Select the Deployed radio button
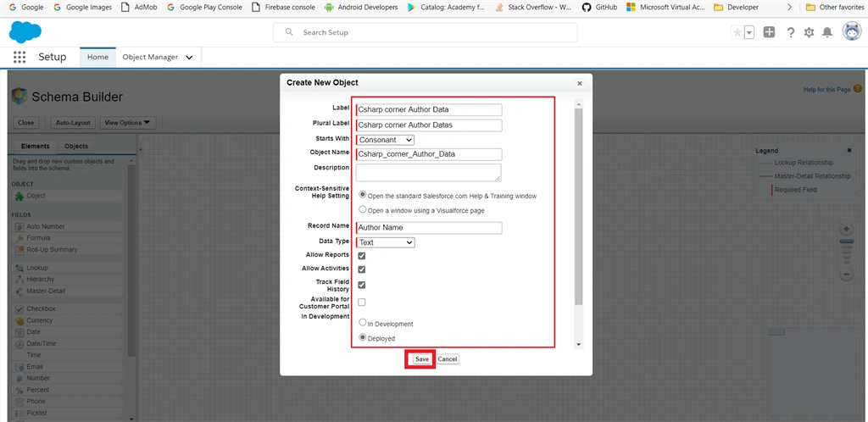This screenshot has height=422, width=868. point(363,336)
